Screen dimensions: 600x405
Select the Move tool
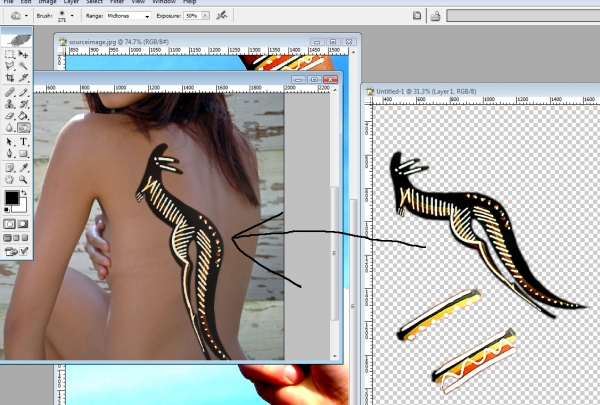(x=23, y=54)
